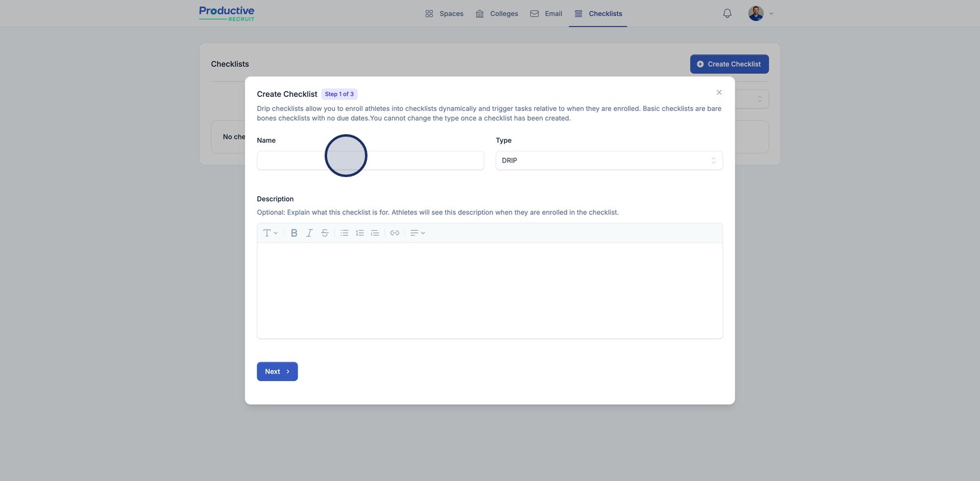Close the Create Checklist dialog

click(719, 93)
